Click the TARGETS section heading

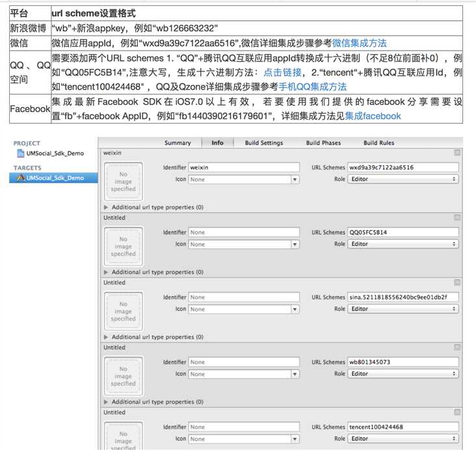27,168
